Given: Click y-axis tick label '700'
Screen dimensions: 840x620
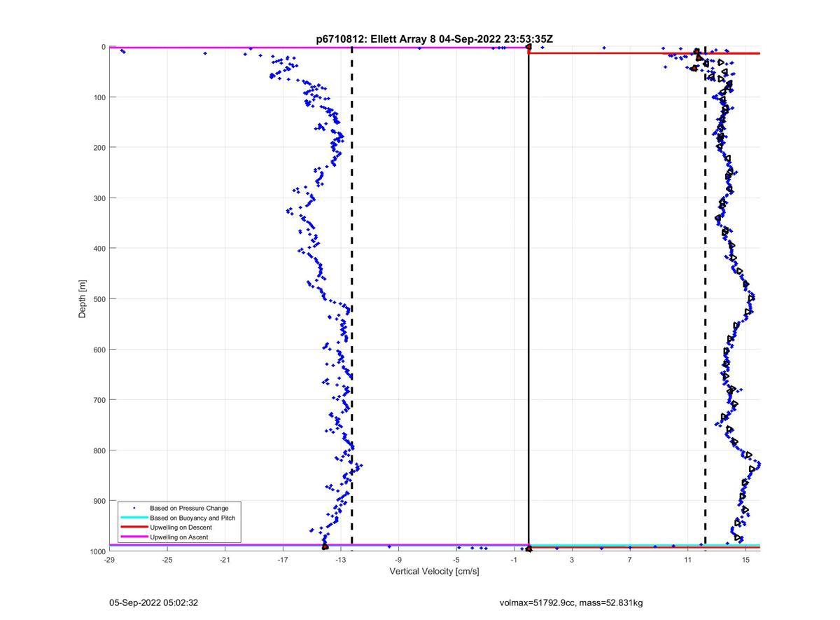Looking at the screenshot, I should [99, 400].
